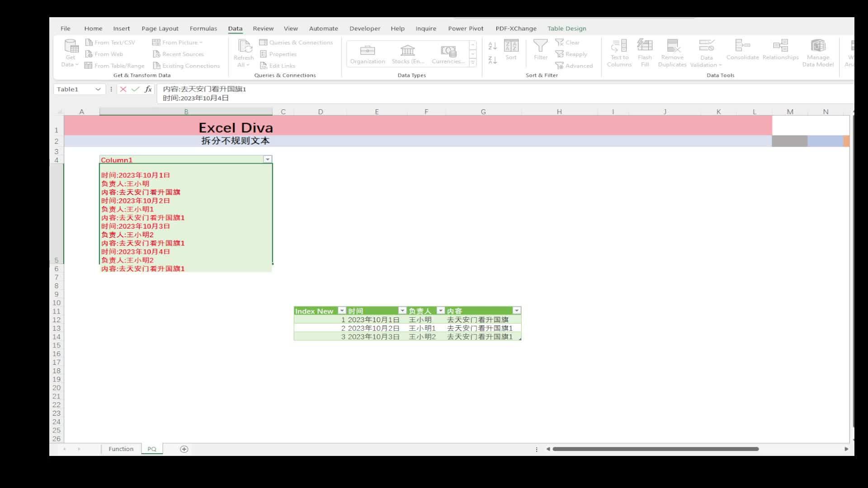Open the Get Data menu
This screenshot has height=488, width=868.
[x=71, y=53]
